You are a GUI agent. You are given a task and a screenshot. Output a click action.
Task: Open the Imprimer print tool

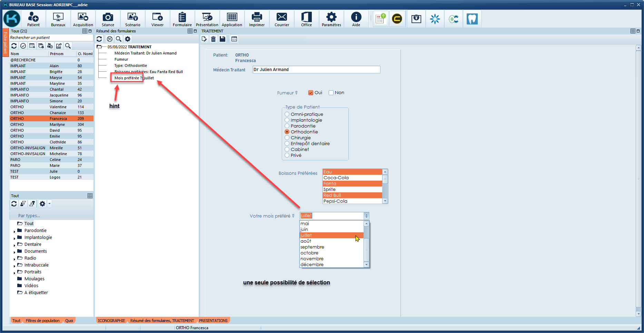tap(257, 19)
